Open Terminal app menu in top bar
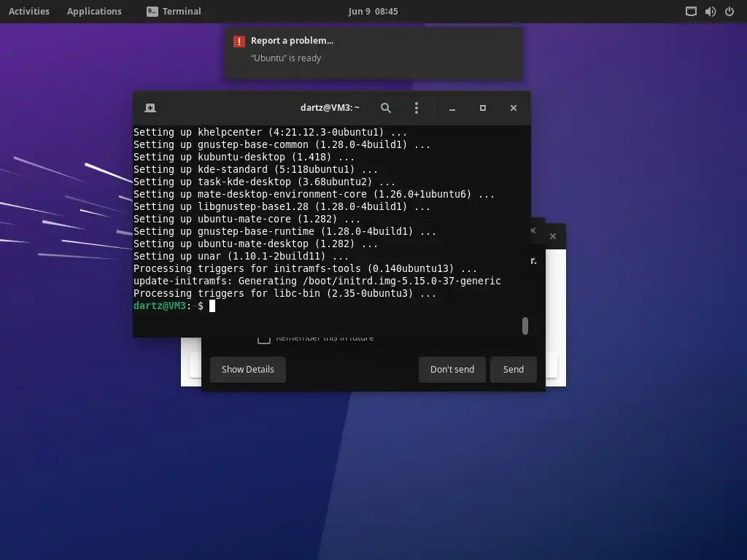Viewport: 747px width, 560px height. 174,11
